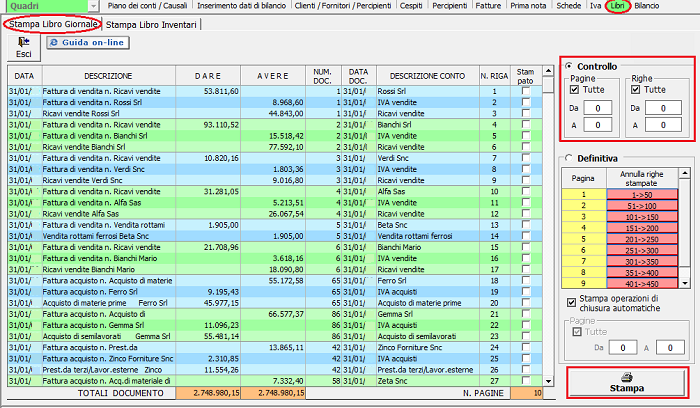This screenshot has width=700, height=408.
Task: Click the Righe Da input field
Action: [x=663, y=108]
